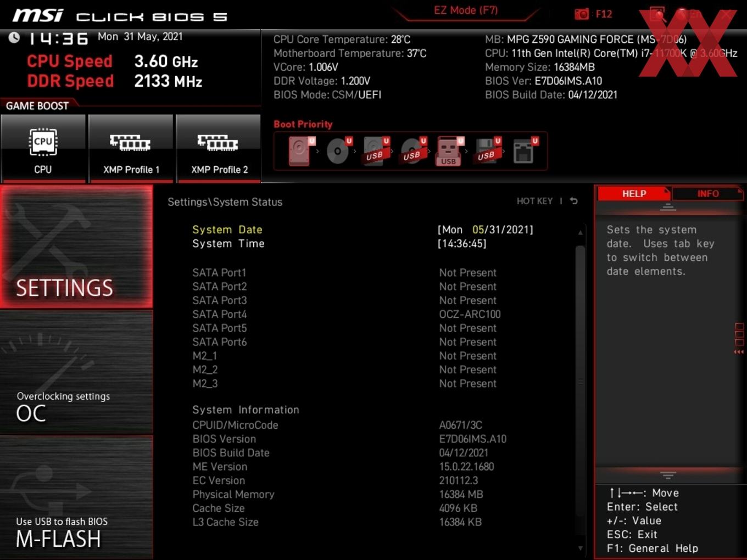This screenshot has width=747, height=560.
Task: Select USB key boot priority icon
Action: pyautogui.click(x=450, y=151)
